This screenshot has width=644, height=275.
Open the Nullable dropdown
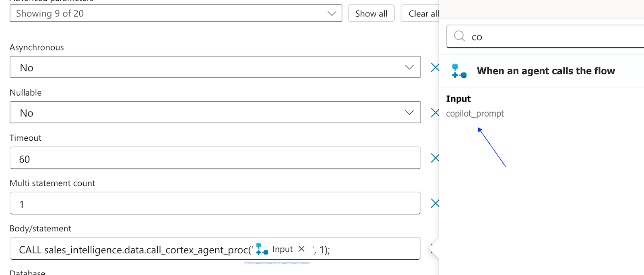pyautogui.click(x=215, y=112)
